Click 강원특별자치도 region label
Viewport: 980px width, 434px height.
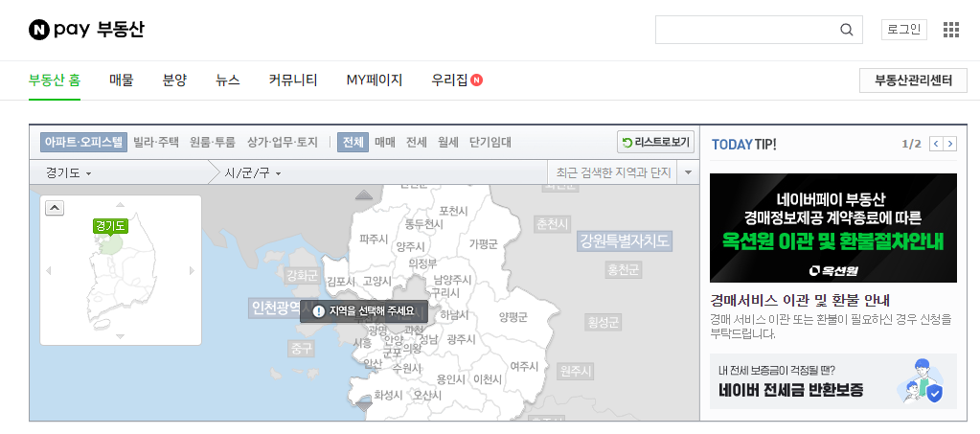click(x=625, y=240)
